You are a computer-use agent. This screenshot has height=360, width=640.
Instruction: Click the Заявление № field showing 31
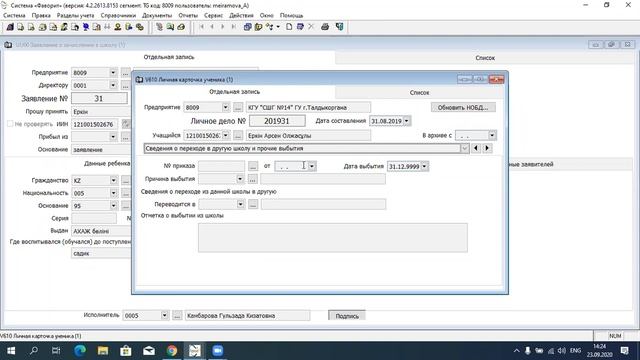[99, 98]
